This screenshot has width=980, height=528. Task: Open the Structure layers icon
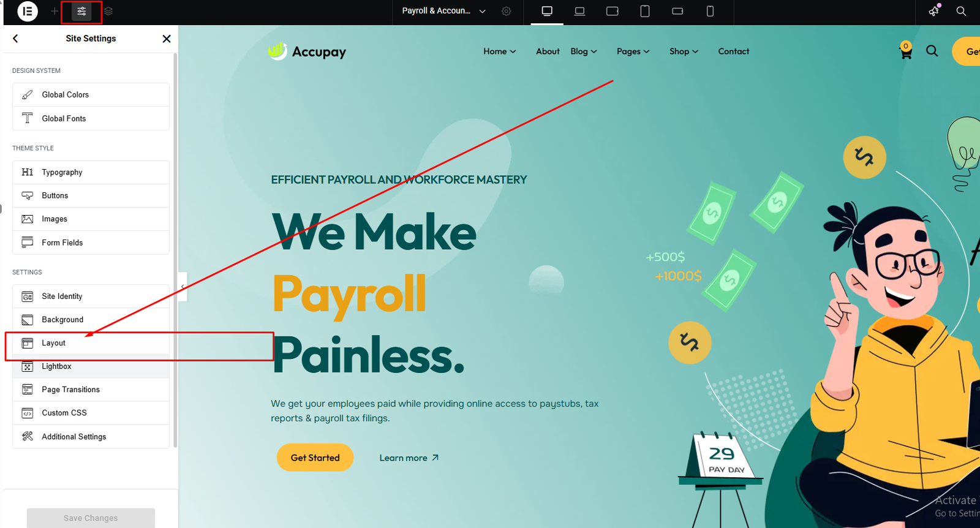(x=108, y=11)
